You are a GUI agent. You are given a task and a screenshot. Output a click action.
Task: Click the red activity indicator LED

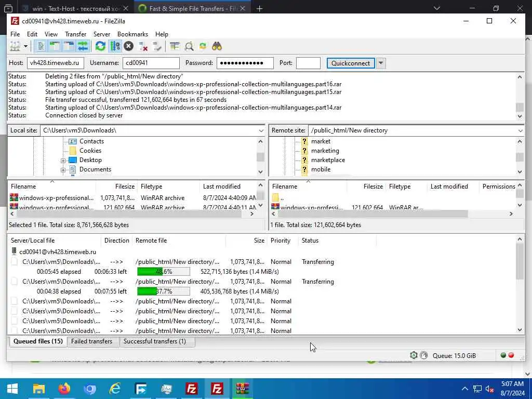pyautogui.click(x=511, y=355)
